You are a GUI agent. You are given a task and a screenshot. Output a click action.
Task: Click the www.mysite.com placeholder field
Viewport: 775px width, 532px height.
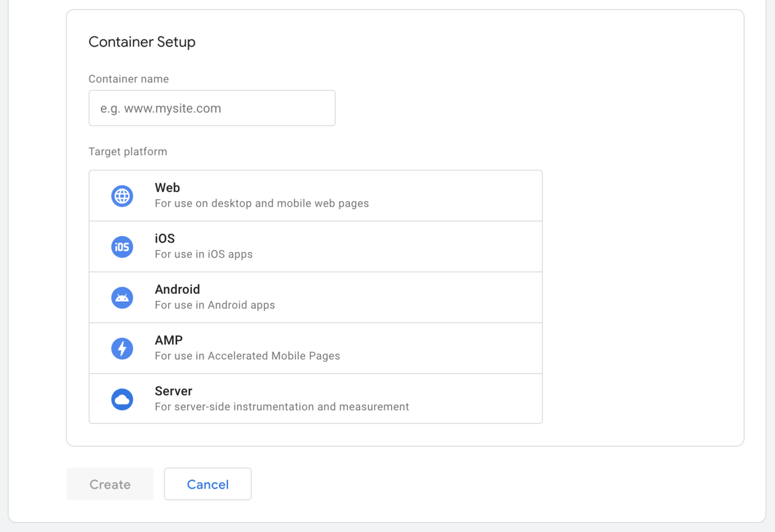point(212,108)
